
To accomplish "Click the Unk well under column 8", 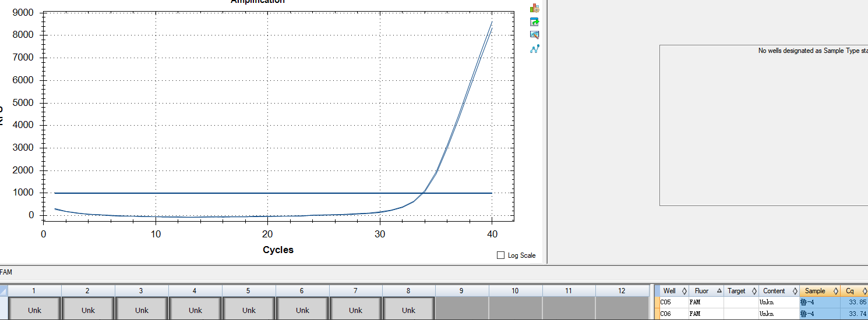I will click(x=409, y=309).
